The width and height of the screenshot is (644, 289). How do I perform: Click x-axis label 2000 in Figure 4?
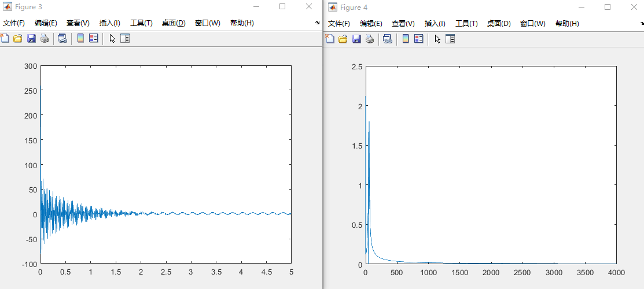(491, 273)
